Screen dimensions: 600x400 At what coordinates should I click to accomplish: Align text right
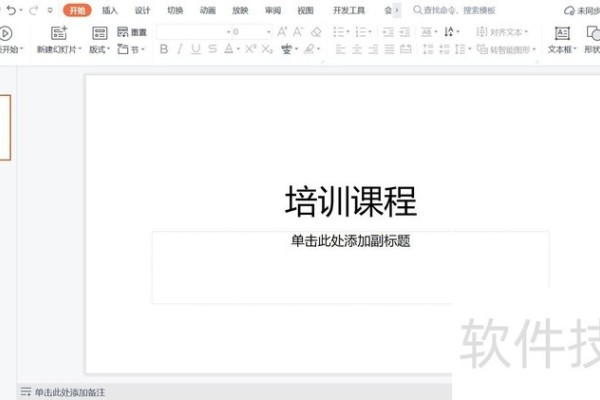tap(373, 49)
